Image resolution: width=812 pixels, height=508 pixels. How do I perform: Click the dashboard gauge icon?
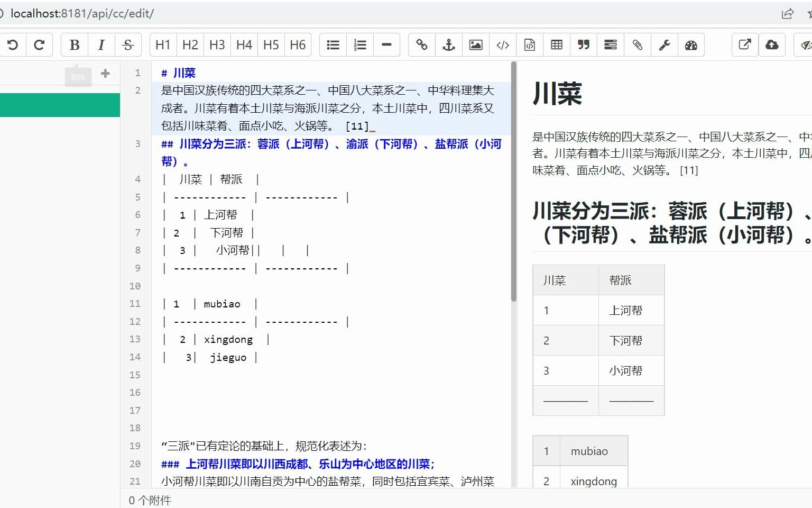(691, 45)
